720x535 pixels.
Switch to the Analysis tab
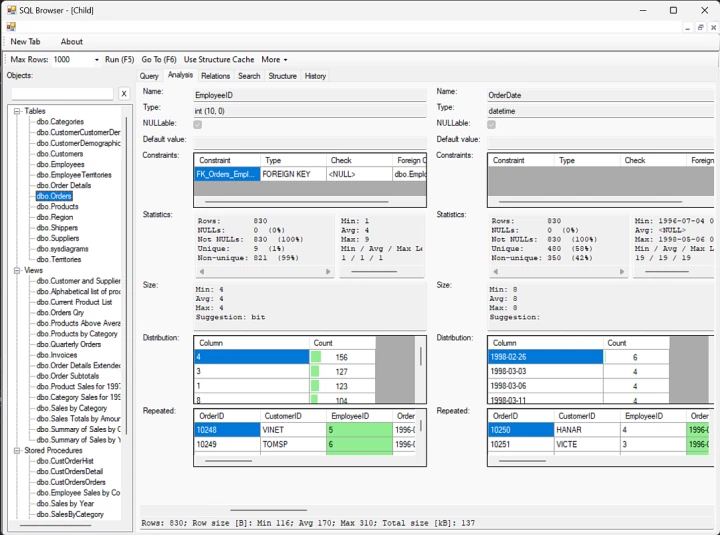pos(180,75)
